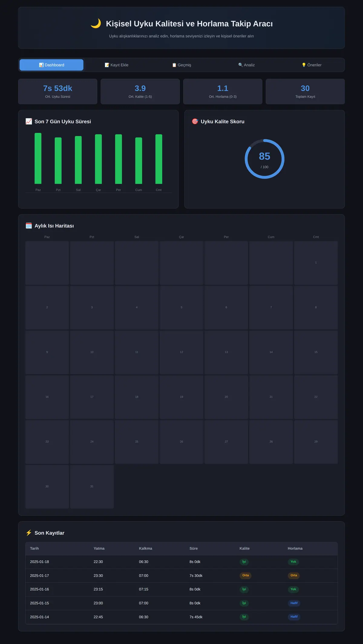This screenshot has width=363, height=644.
Task: Click the Paz bar in the 7-day sleep chart
Action: pos(38,158)
